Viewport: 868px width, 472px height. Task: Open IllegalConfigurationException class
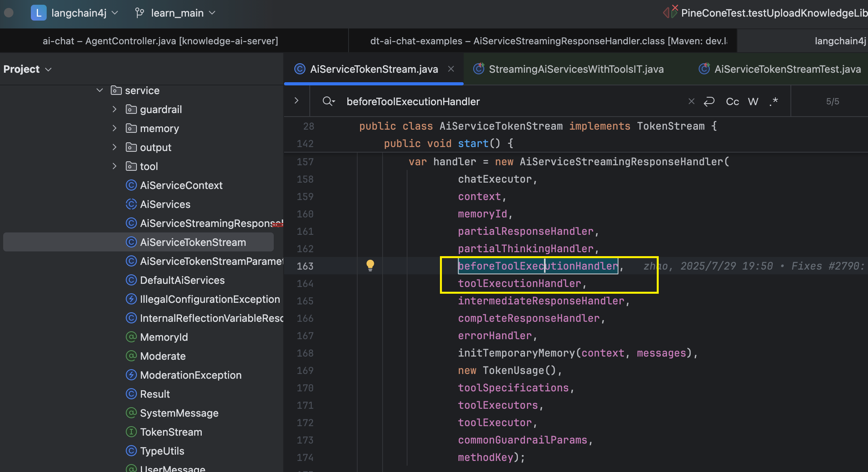click(203, 299)
